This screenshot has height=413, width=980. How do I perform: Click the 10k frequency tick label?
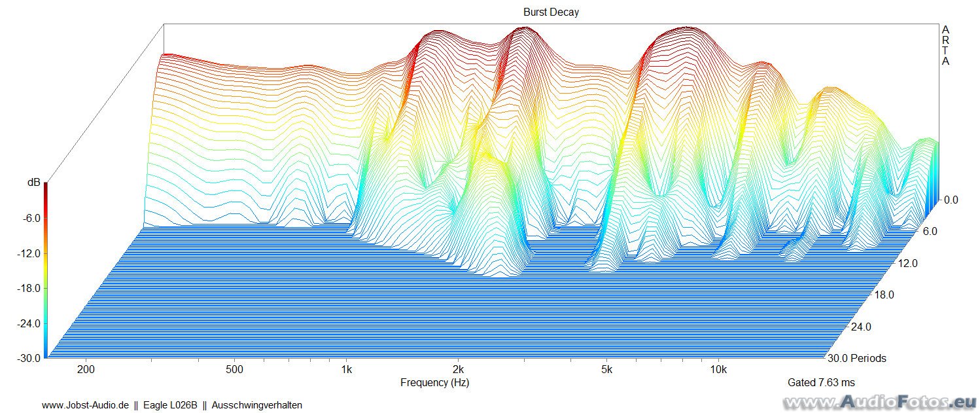click(718, 370)
